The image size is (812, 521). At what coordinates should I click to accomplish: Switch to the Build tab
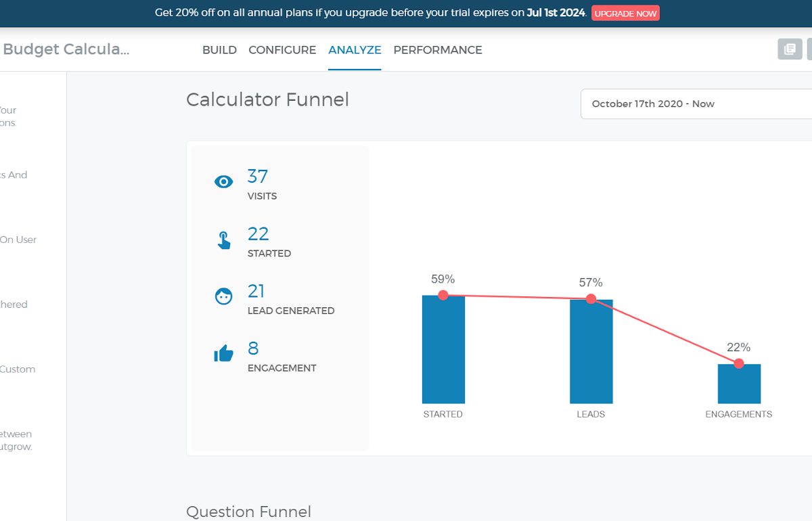(x=219, y=50)
